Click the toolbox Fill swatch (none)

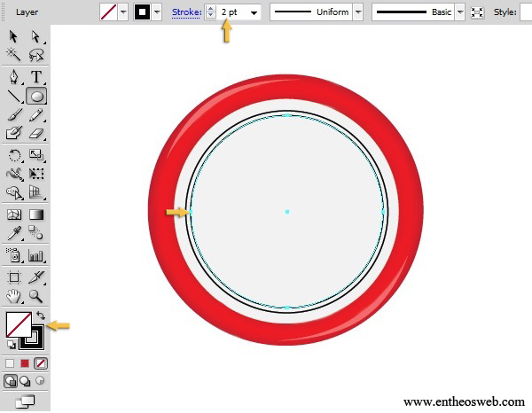tap(17, 323)
